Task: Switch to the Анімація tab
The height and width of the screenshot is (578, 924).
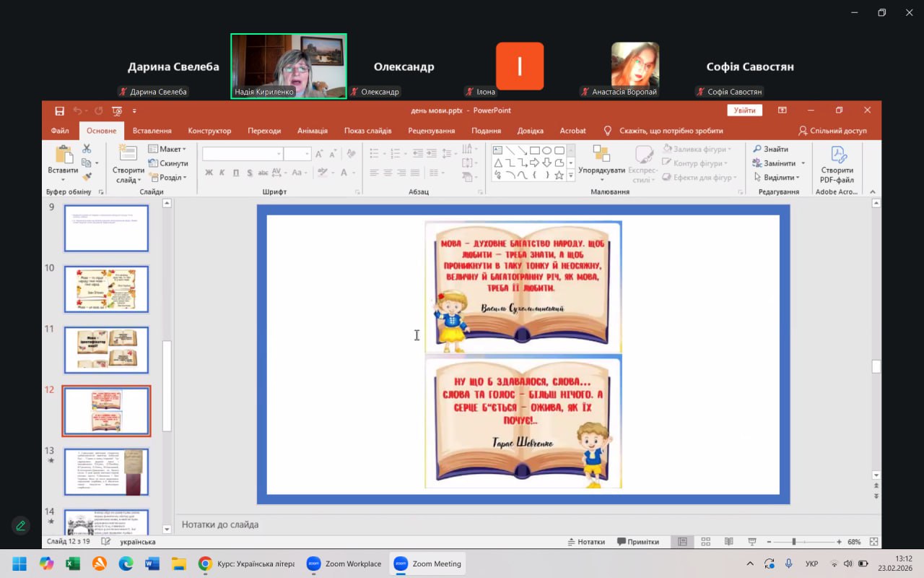Action: (313, 131)
